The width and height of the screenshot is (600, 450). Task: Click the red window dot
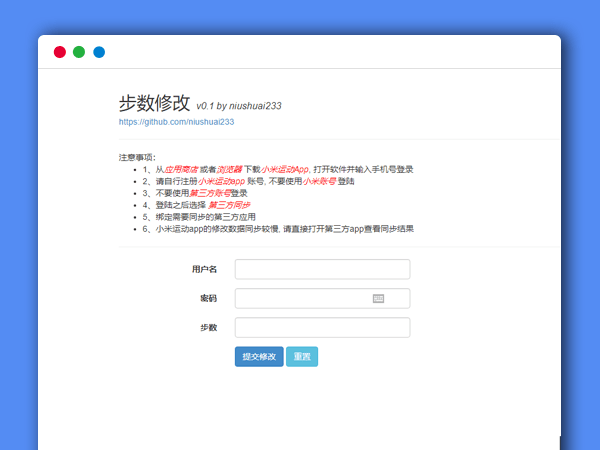[x=60, y=52]
